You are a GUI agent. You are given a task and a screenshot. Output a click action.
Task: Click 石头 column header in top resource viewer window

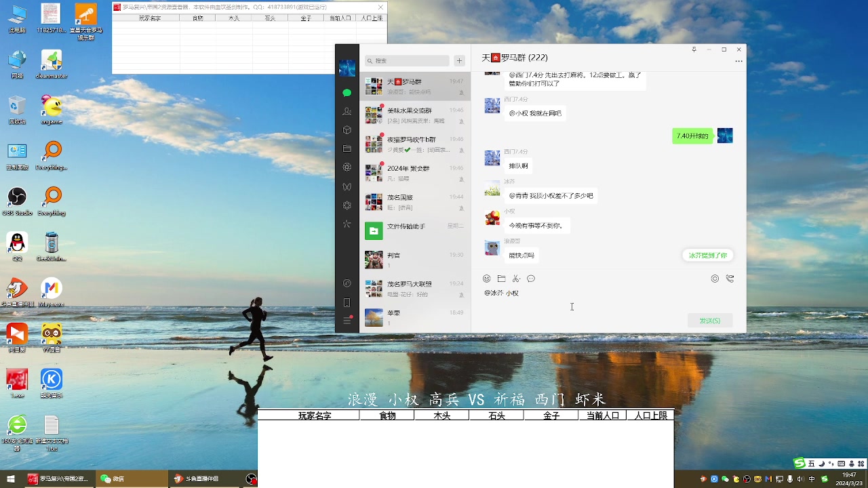click(x=270, y=18)
